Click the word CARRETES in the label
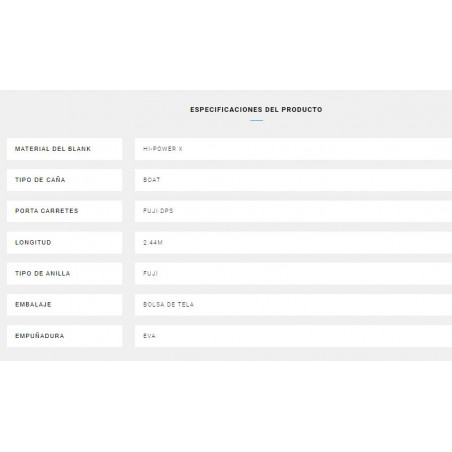Image resolution: width=452 pixels, height=452 pixels. click(x=59, y=211)
